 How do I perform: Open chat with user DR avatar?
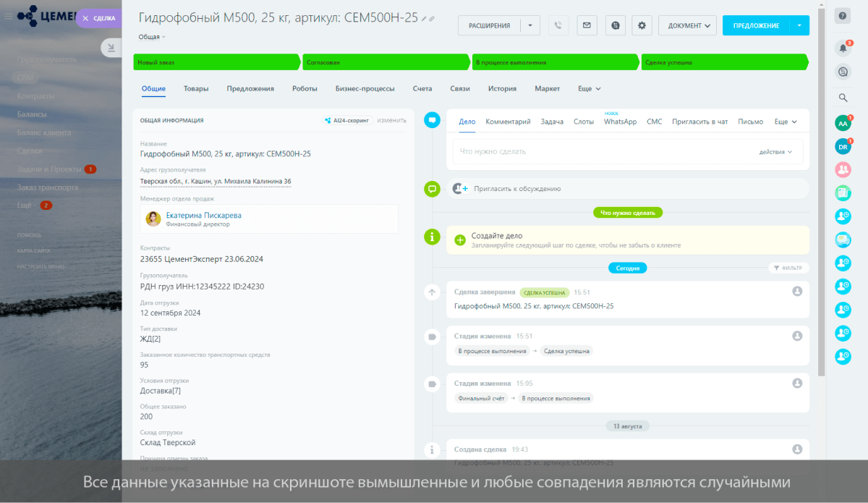coord(843,147)
